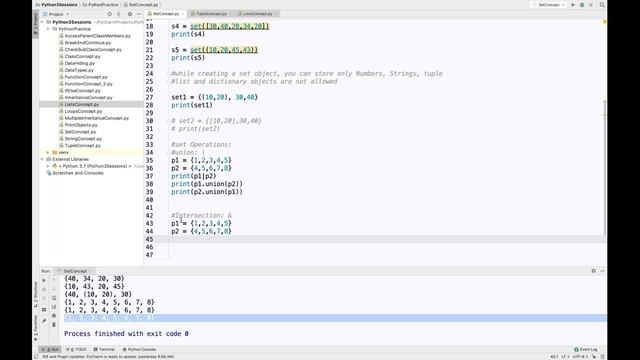The height and width of the screenshot is (360, 640).
Task: Select StringConcept.py file
Action: pyautogui.click(x=83, y=139)
